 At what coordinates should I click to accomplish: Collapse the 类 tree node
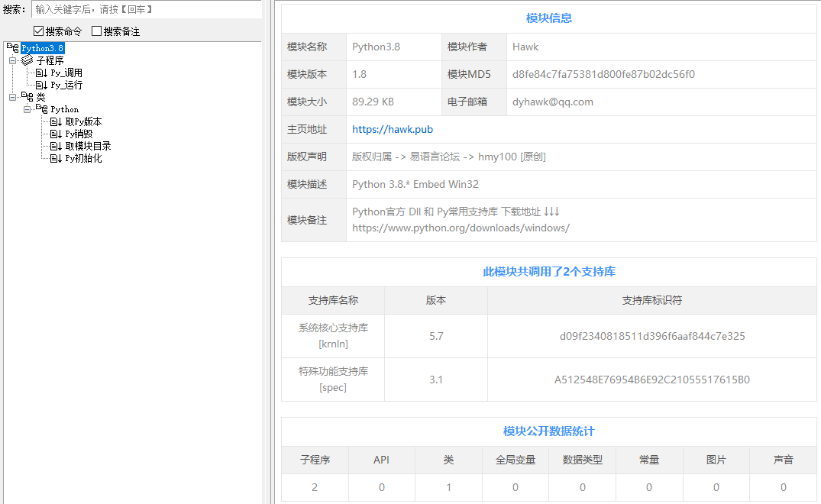pos(12,97)
